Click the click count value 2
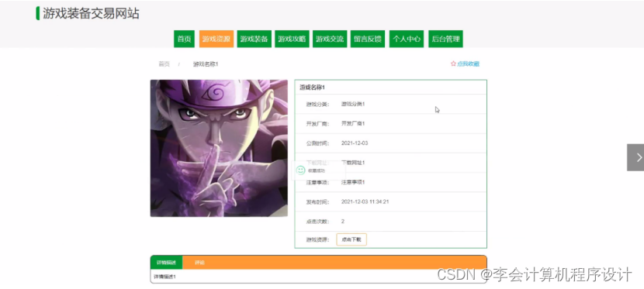The width and height of the screenshot is (644, 289). tap(343, 222)
